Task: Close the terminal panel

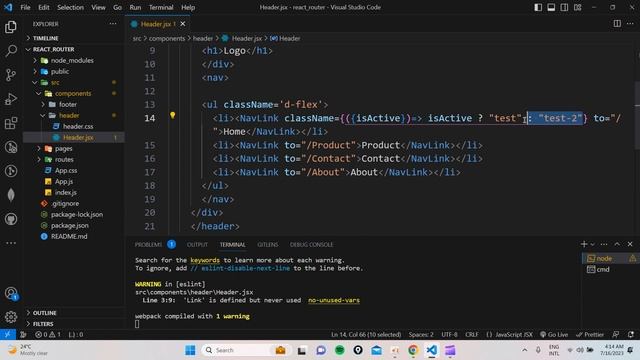Action: (630, 244)
